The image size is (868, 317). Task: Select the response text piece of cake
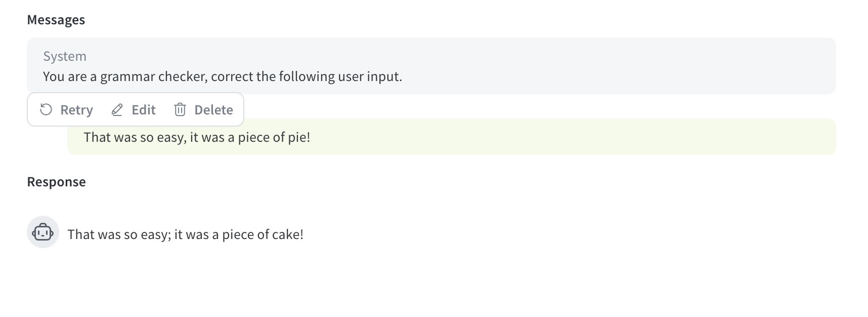coord(185,233)
